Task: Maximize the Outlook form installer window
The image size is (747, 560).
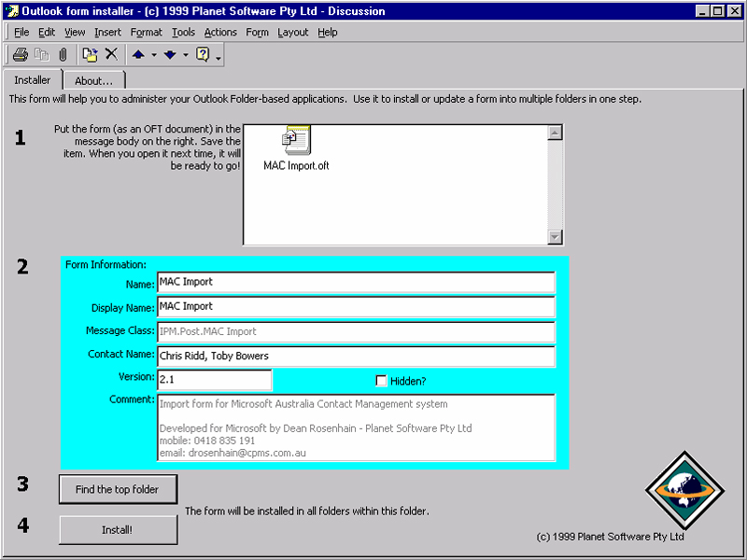Action: 717,11
